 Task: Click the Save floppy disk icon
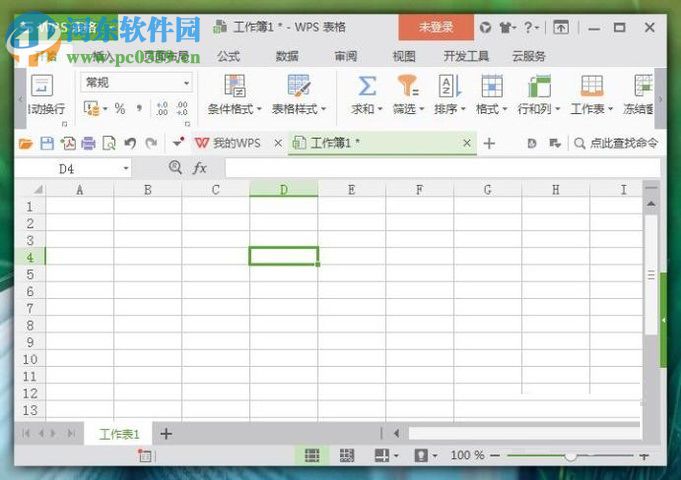[x=47, y=143]
